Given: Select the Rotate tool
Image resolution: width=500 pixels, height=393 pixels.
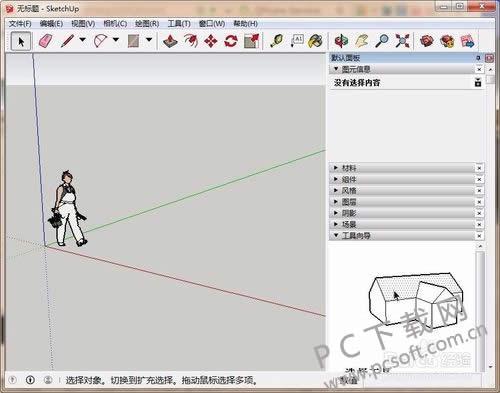Looking at the screenshot, I should point(231,41).
